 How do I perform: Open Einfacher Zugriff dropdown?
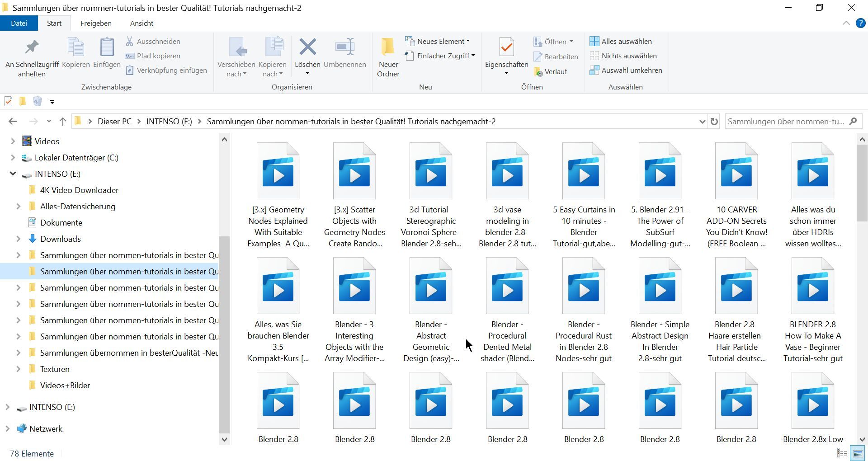pyautogui.click(x=440, y=56)
